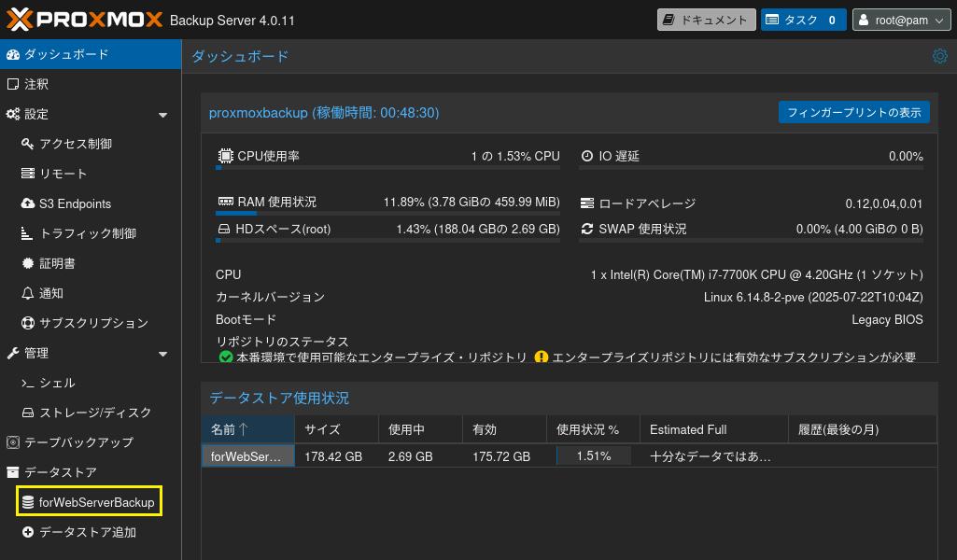Viewport: 957px width, 560px height.
Task: Click データストア追加 to add datastore
Action: tap(91, 533)
